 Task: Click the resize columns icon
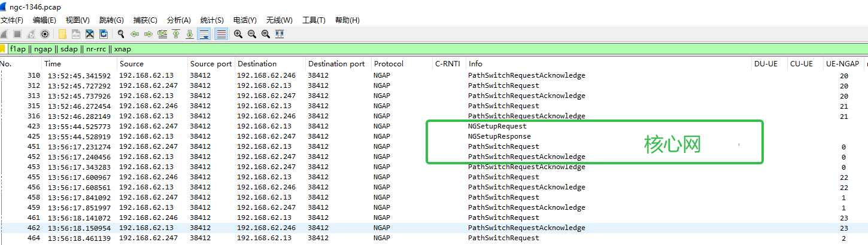[x=280, y=34]
